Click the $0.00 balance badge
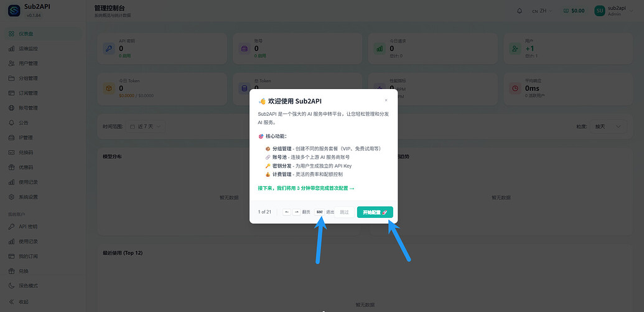Viewport: 644px width, 312px height. tap(574, 11)
